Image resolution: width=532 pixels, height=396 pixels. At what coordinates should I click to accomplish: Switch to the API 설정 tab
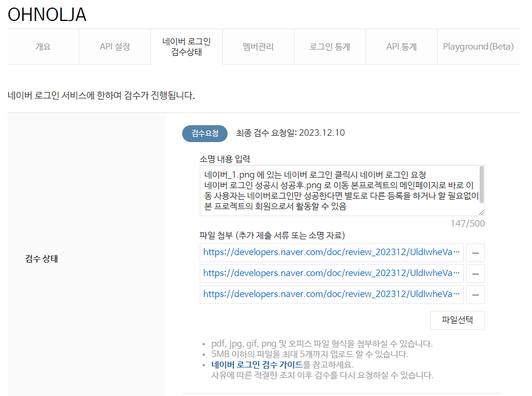coord(115,47)
